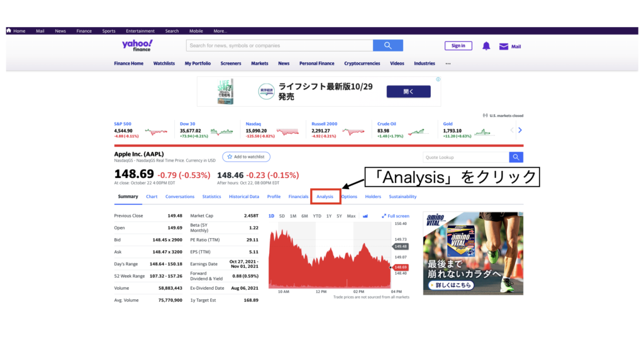Click the Quote Lookup search icon
The image size is (644, 362).
pos(516,157)
